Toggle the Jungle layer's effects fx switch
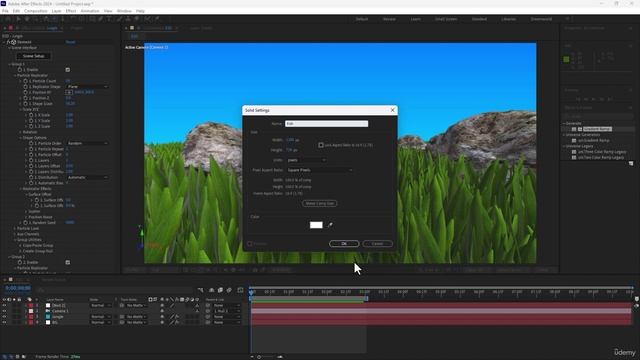The image size is (640, 360). 177,317
